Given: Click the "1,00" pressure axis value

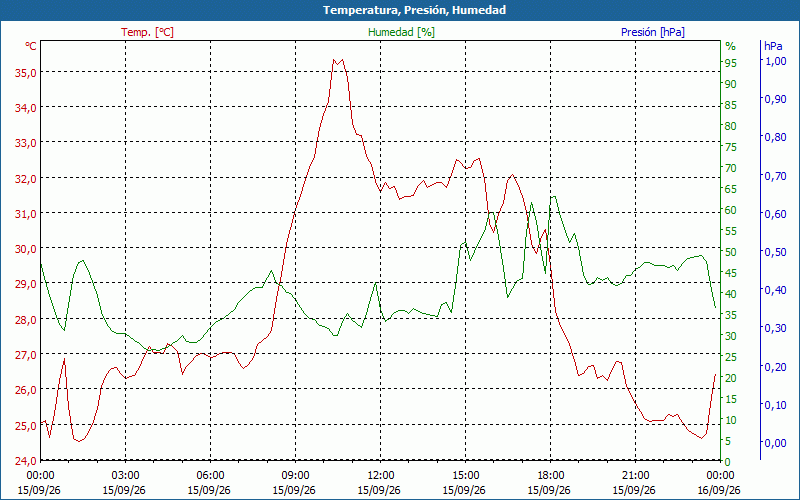Looking at the screenshot, I should (776, 60).
